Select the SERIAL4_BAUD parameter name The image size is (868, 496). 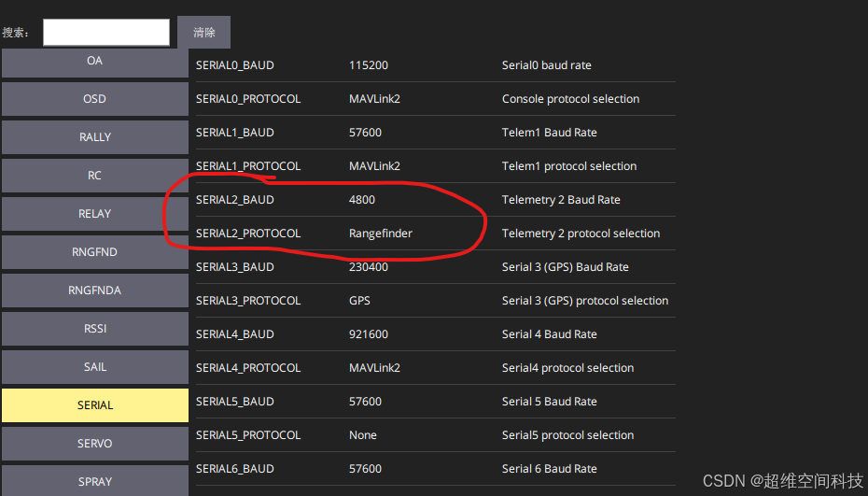234,334
